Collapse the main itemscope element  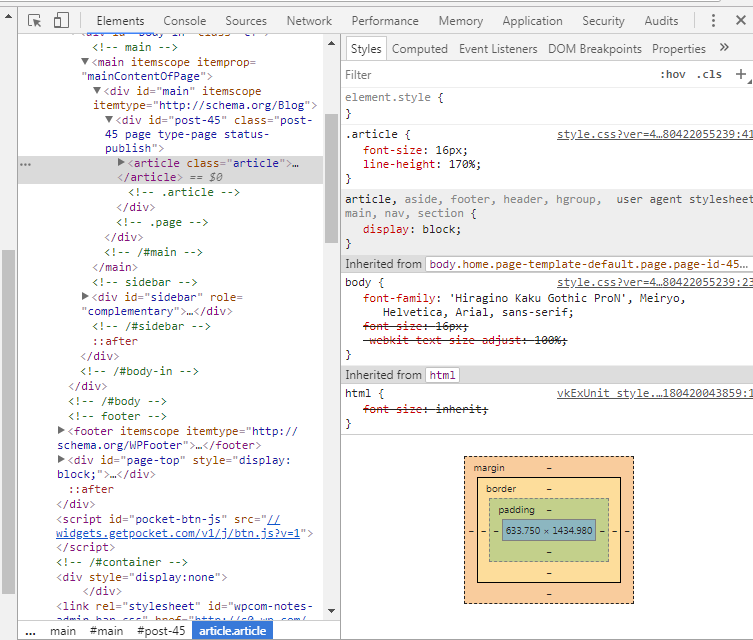pos(85,61)
